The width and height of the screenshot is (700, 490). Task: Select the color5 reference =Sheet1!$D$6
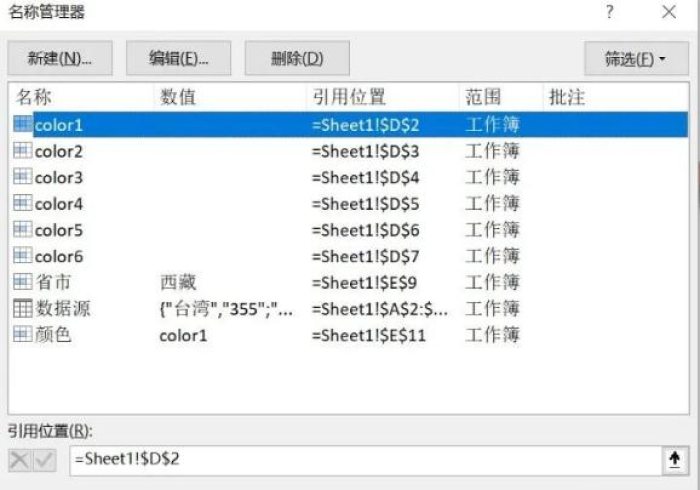pos(366,230)
